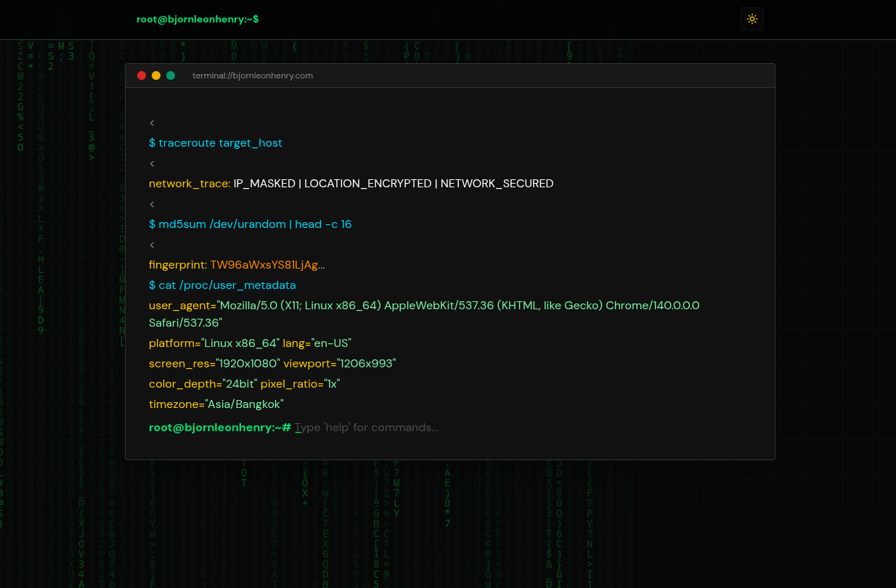Screen dimensions: 896x588
Task: Collapse the chevron above the traceroute command
Action: (x=152, y=123)
